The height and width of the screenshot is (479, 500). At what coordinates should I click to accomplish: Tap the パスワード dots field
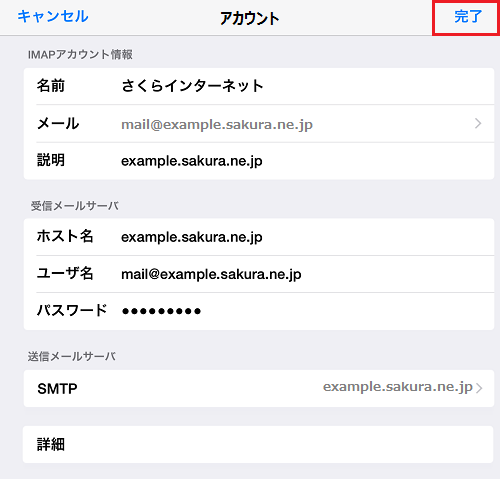tap(161, 311)
